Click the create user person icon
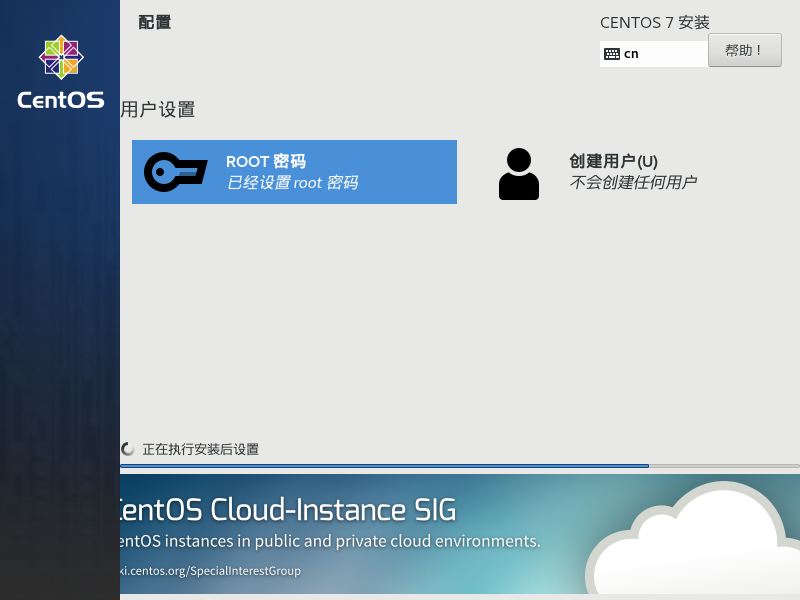 pos(518,174)
